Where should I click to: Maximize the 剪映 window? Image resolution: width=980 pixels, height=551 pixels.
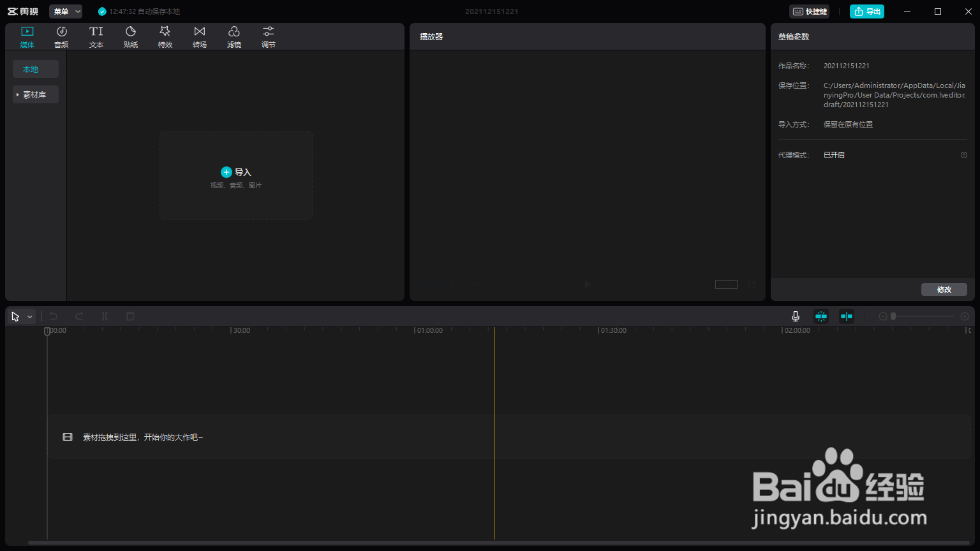(x=938, y=11)
